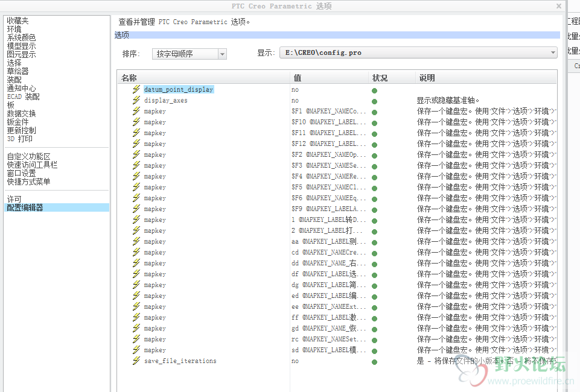Click value $F6 @MAPKEY_NAMEEq...
The image size is (580, 392).
pos(328,198)
